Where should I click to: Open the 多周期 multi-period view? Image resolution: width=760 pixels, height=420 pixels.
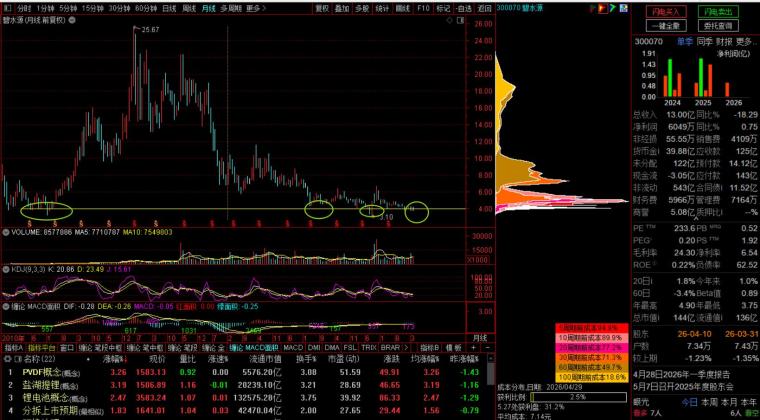(x=231, y=8)
